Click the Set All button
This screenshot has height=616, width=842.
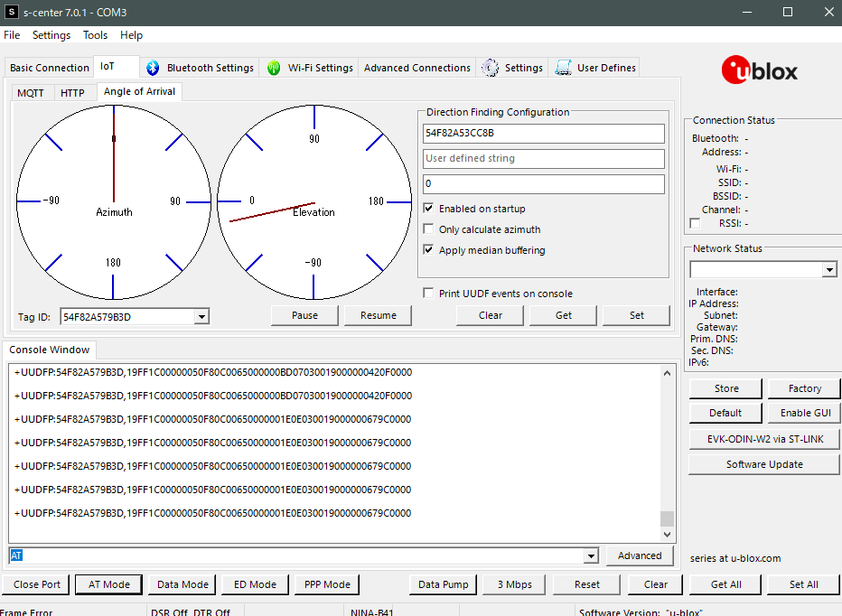pyautogui.click(x=803, y=584)
